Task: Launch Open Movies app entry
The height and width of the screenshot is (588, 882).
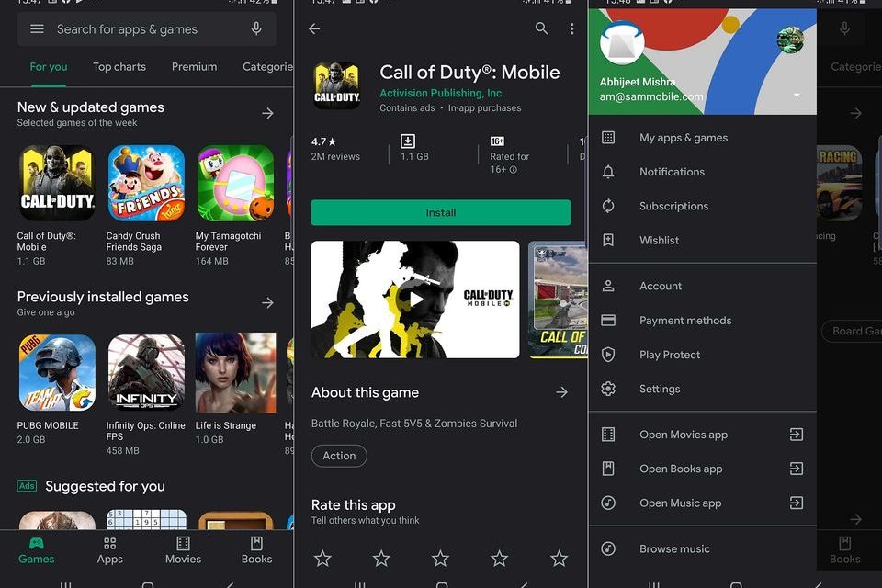Action: click(x=703, y=435)
